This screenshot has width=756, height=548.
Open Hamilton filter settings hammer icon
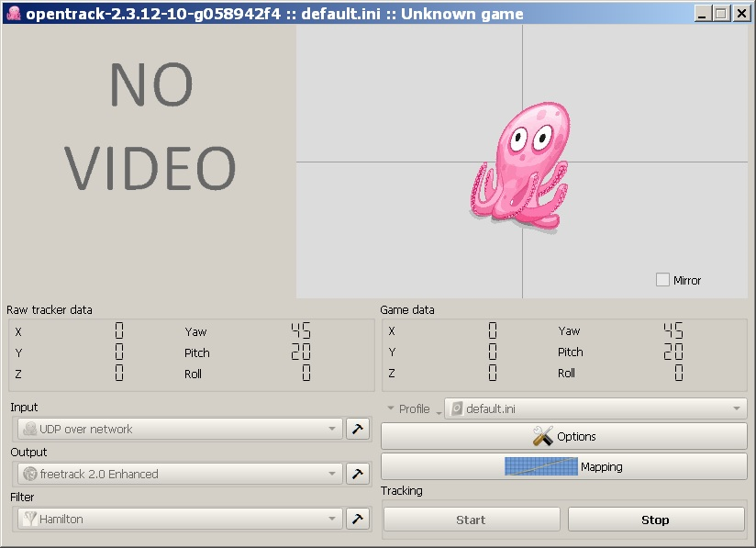pyautogui.click(x=358, y=519)
